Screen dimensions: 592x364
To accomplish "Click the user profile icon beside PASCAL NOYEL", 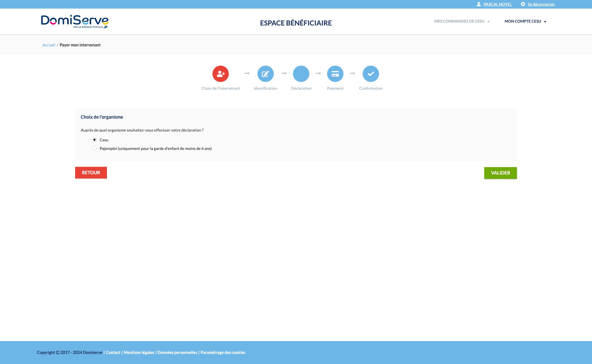I will pos(478,4).
